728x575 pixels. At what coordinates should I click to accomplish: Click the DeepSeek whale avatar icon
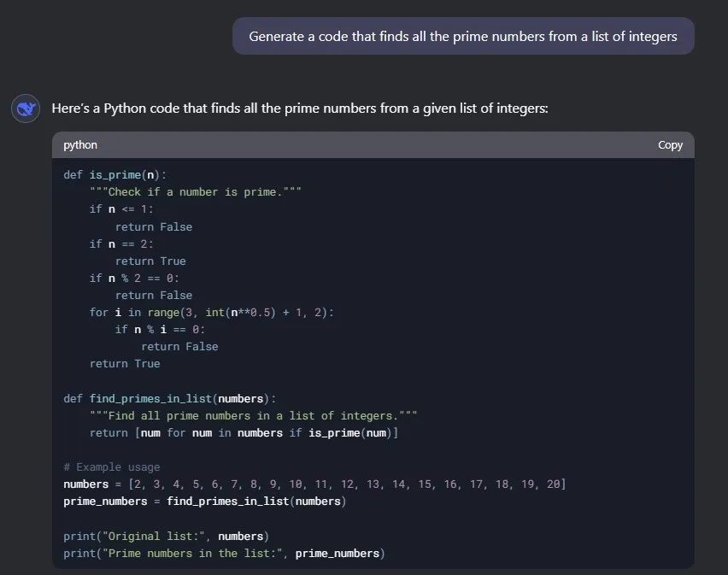coord(26,109)
